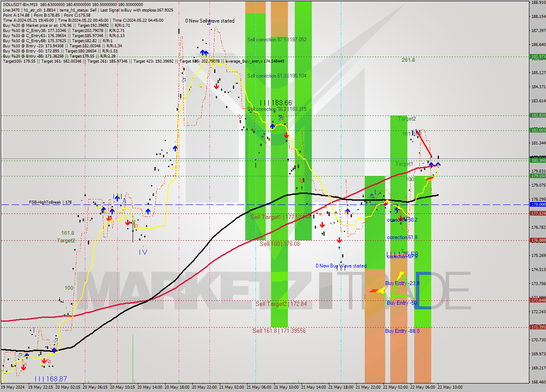Click the green 185.973 price axis tag
This screenshot has height=392, width=546.
tap(537, 56)
